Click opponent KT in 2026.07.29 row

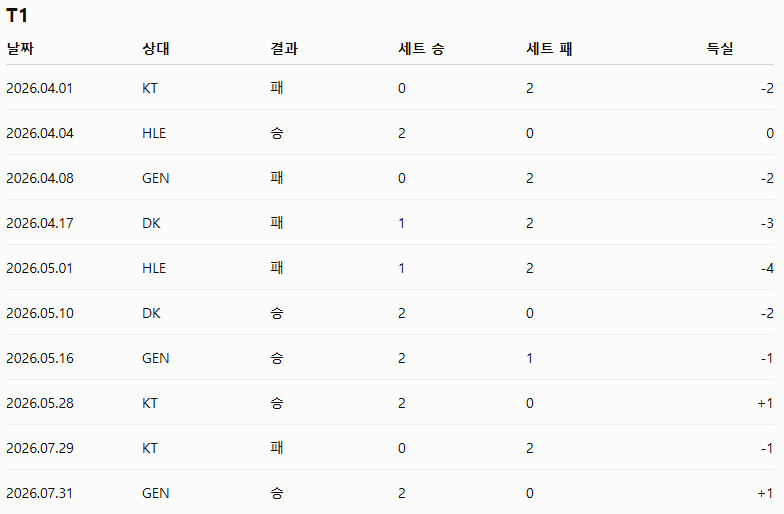pos(150,448)
